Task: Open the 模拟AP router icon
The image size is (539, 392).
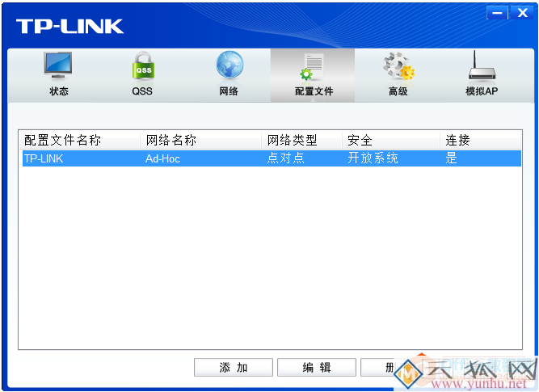Action: [482, 65]
